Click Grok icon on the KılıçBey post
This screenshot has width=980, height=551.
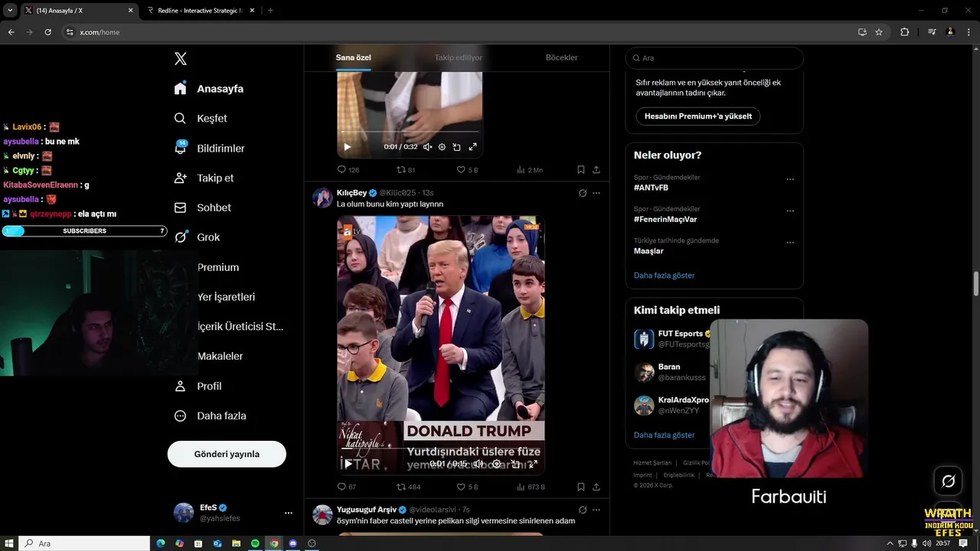click(583, 193)
